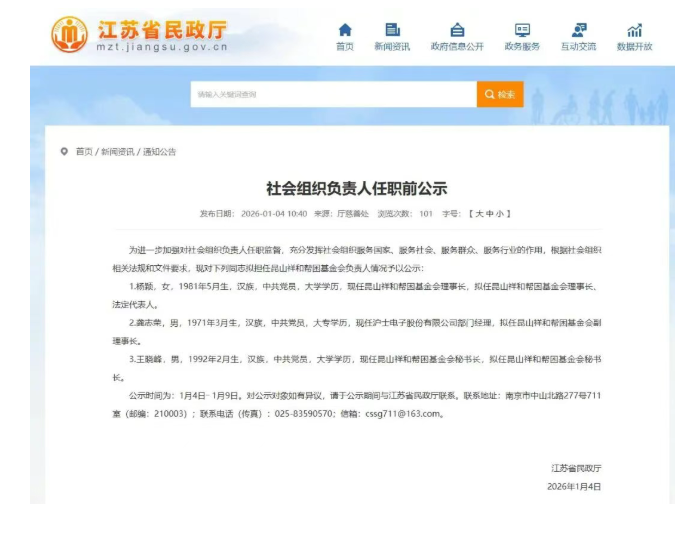Click the 江苏省民政厅 emblem logo
Image resolution: width=681 pixels, height=535 pixels.
69,35
